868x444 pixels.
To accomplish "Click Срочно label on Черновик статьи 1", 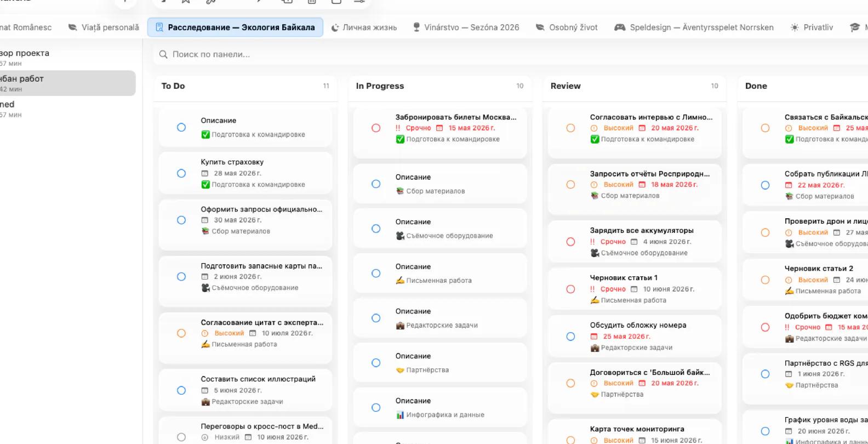I will [613, 289].
